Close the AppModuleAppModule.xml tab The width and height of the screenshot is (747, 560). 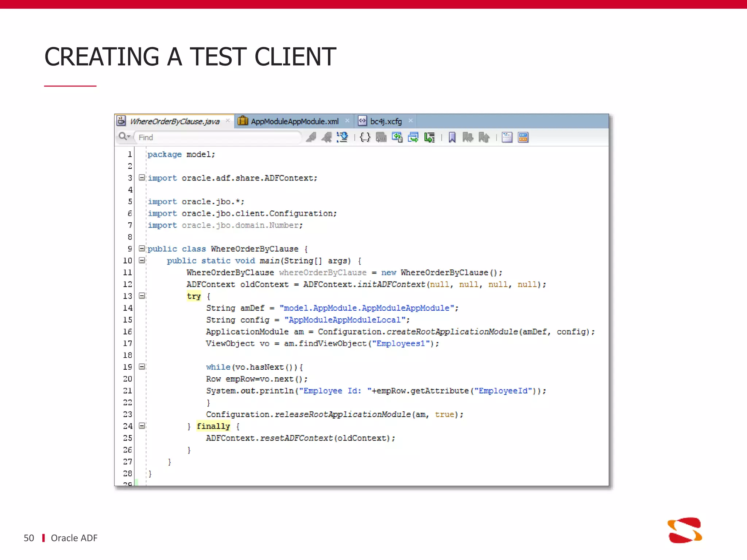point(347,121)
